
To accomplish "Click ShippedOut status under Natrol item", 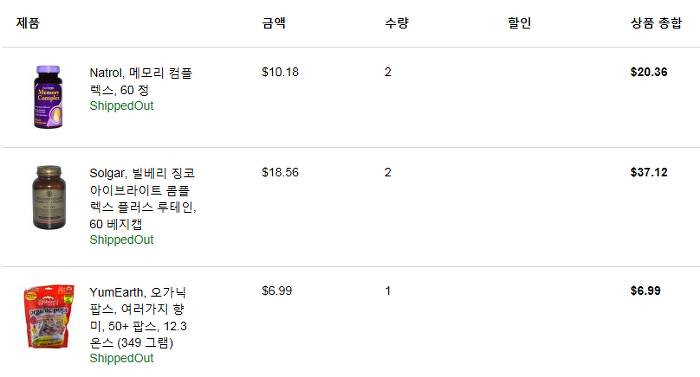I will tap(121, 106).
